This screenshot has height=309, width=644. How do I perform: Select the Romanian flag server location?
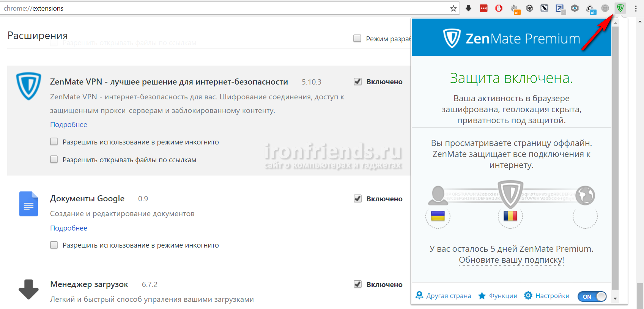tap(510, 216)
